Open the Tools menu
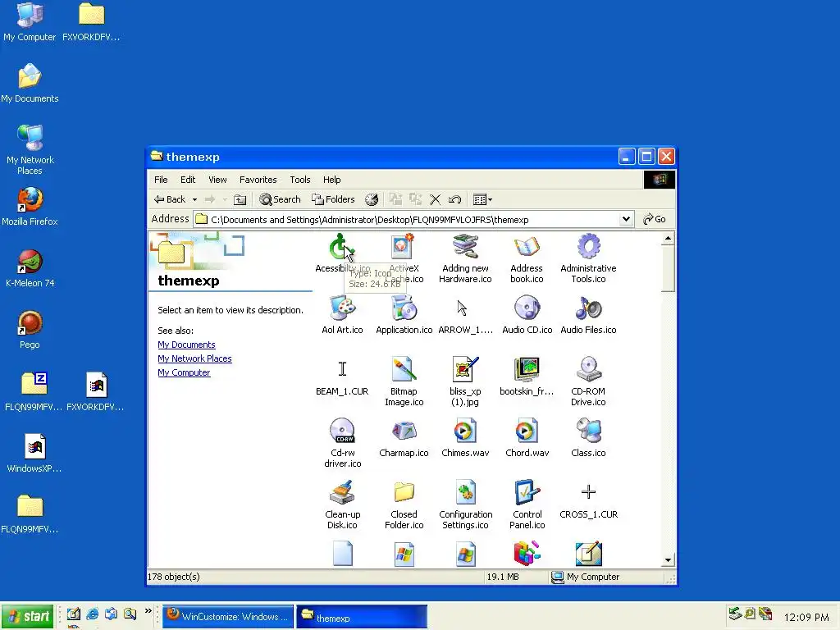Viewport: 840px width, 630px height. [300, 180]
